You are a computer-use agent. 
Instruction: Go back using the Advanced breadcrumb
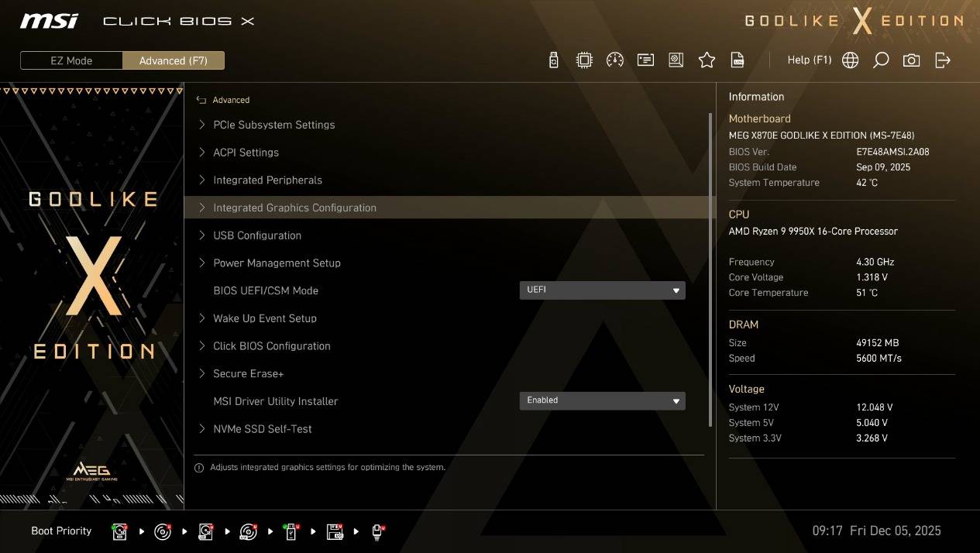224,100
